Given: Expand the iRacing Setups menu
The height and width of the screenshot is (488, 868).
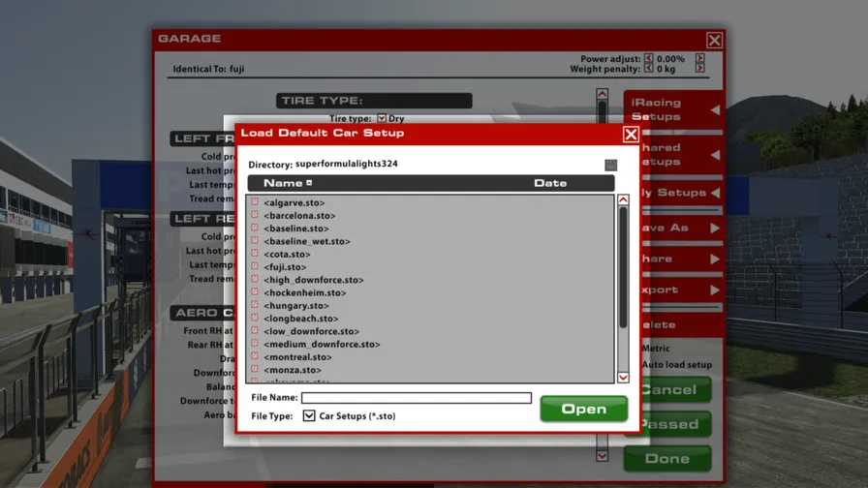Looking at the screenshot, I should tap(673, 109).
